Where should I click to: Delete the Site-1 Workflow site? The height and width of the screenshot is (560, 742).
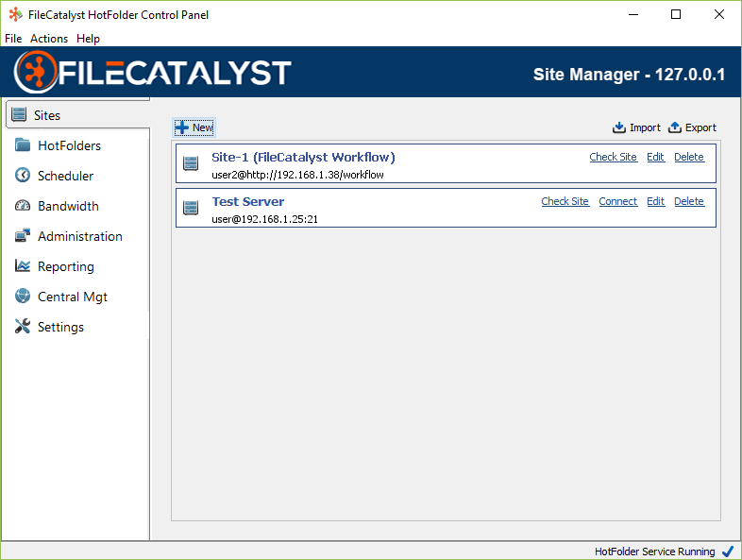click(x=689, y=157)
